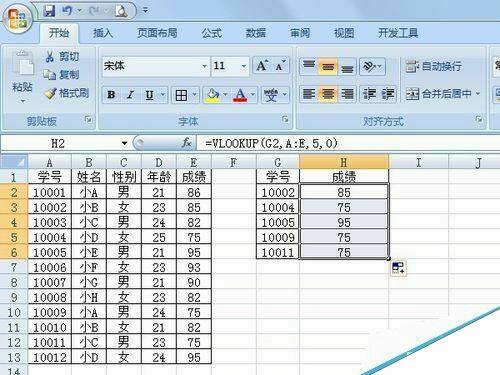Click Copy (复制) in clipboard group

[x=62, y=74]
